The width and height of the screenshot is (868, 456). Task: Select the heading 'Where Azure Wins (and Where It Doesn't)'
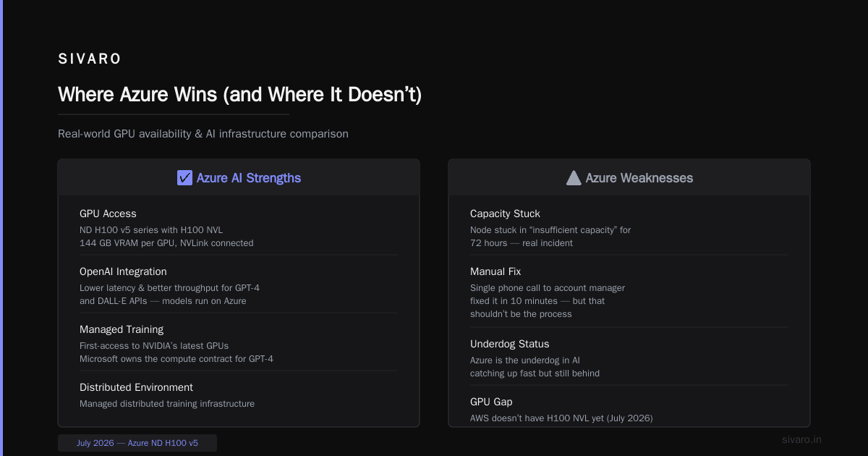(x=239, y=95)
